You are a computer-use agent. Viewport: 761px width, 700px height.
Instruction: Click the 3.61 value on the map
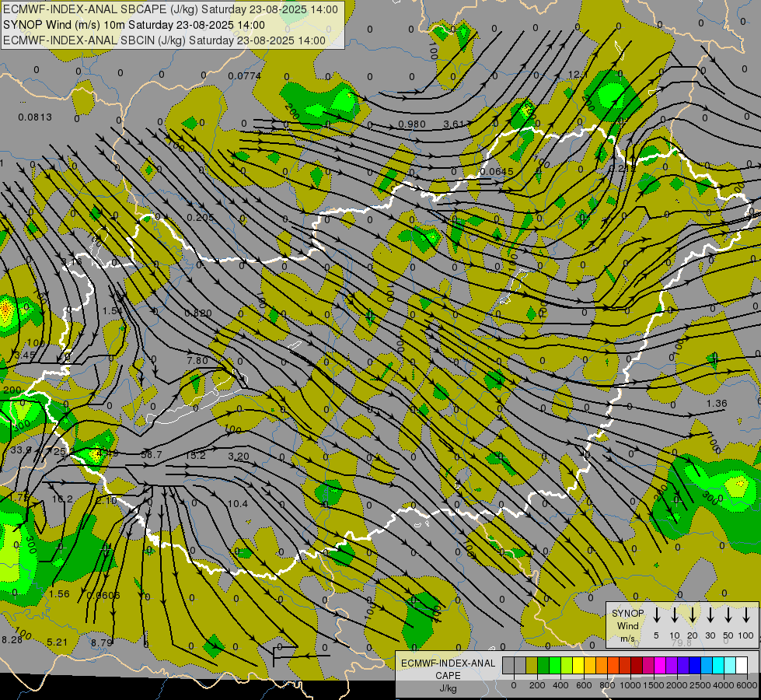[454, 124]
